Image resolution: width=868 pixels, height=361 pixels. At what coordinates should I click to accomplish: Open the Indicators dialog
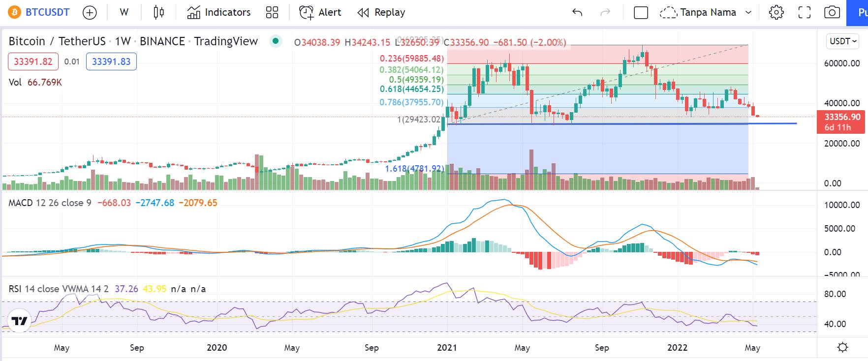(x=219, y=12)
